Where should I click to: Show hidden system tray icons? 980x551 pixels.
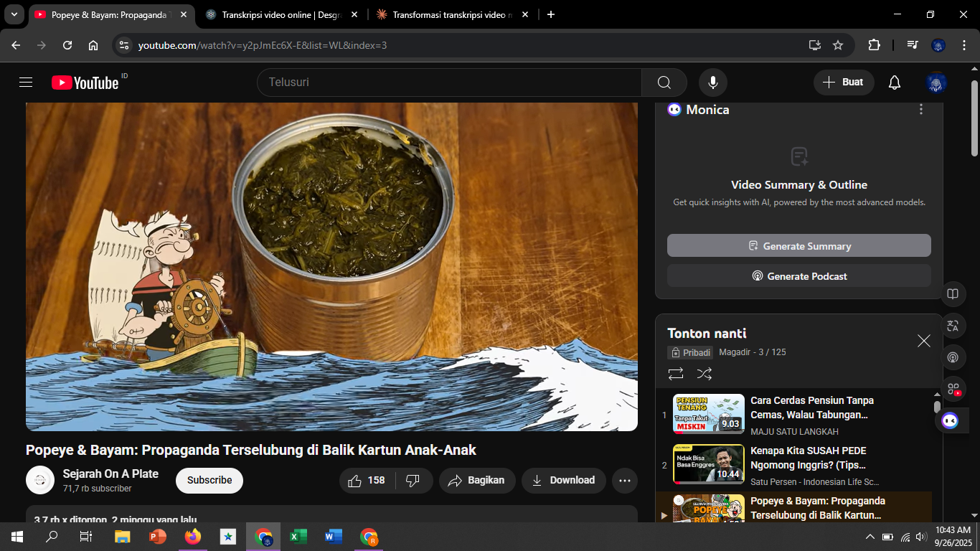(870, 537)
